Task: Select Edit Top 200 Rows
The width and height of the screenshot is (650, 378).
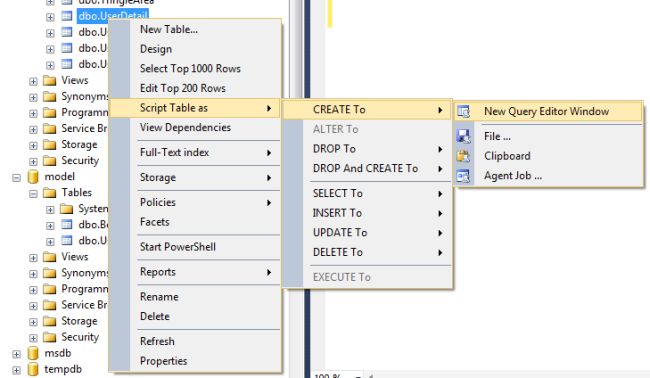Action: (x=183, y=88)
